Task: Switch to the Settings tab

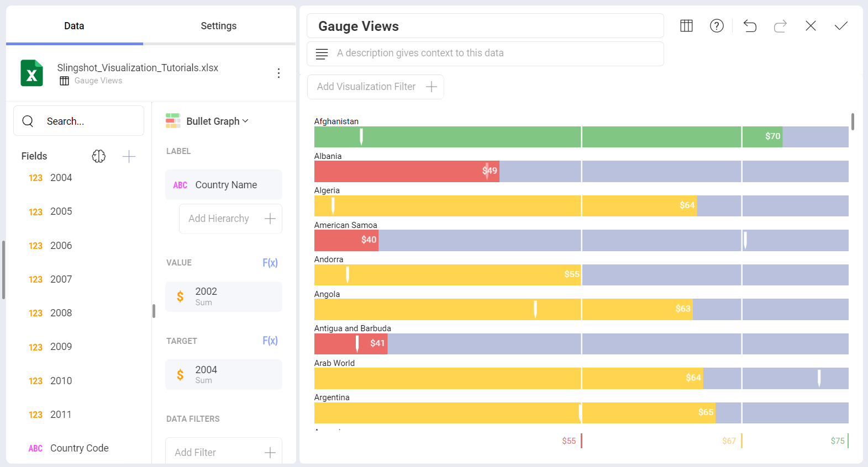Action: click(x=219, y=26)
